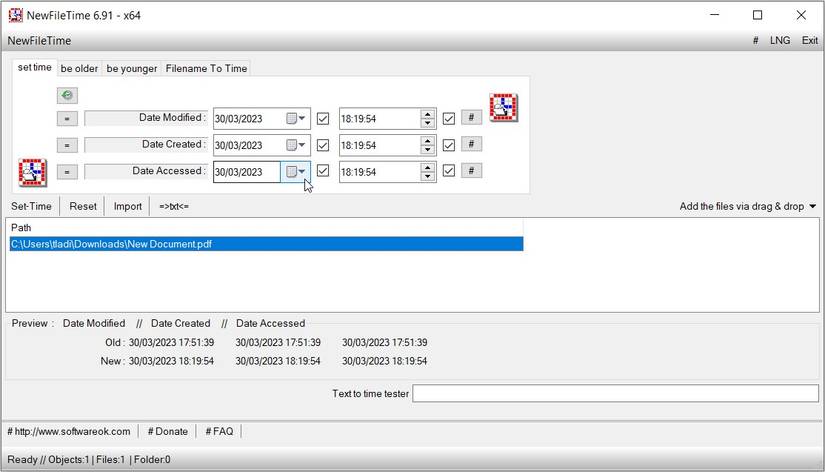
Task: Open the 'Filename To Time' tab
Action: [206, 68]
